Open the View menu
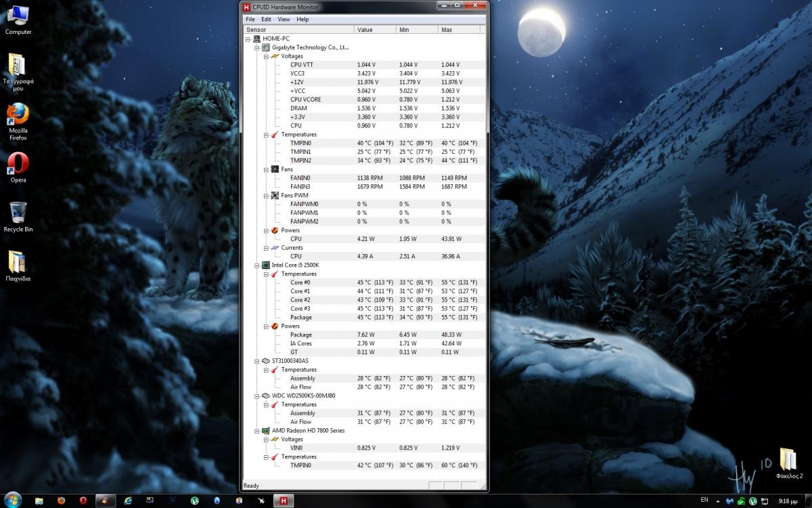The height and width of the screenshot is (508, 812). coord(284,20)
